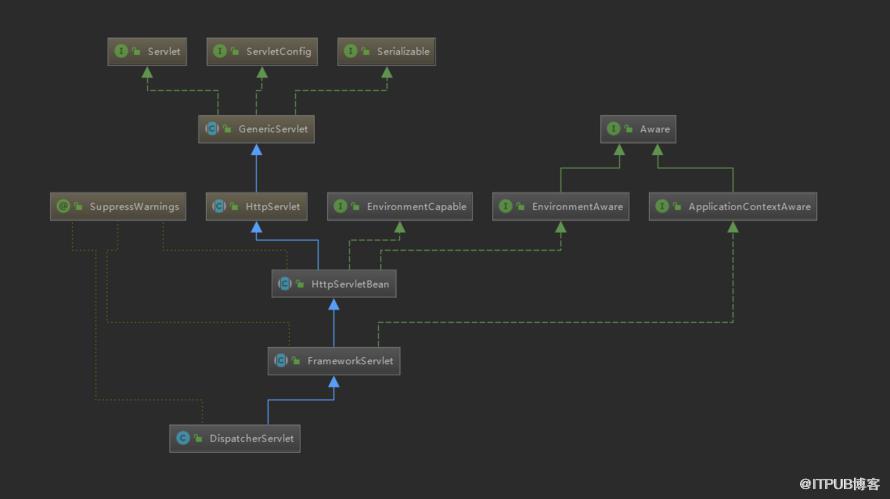Click the interface icon on EnvironmentAware node

point(506,207)
